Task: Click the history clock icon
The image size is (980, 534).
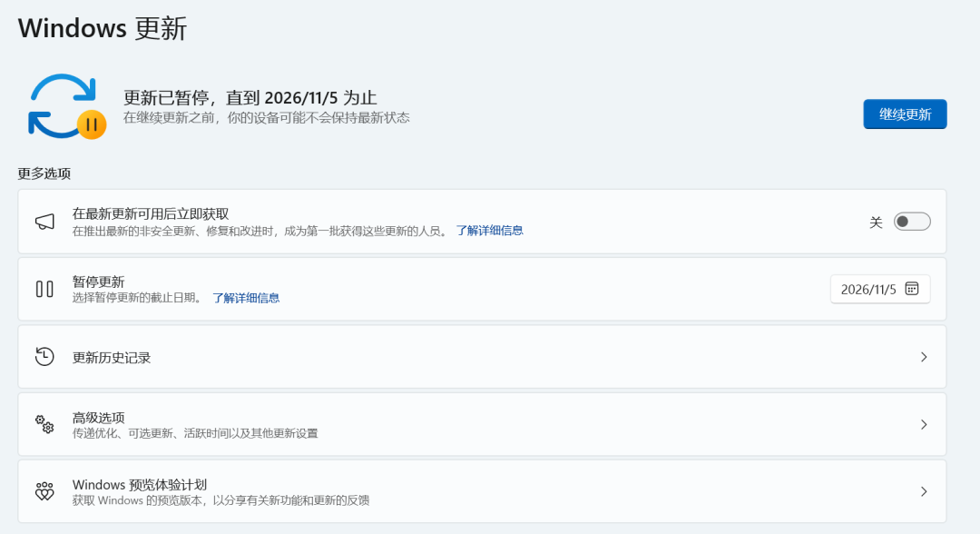Action: 44,356
